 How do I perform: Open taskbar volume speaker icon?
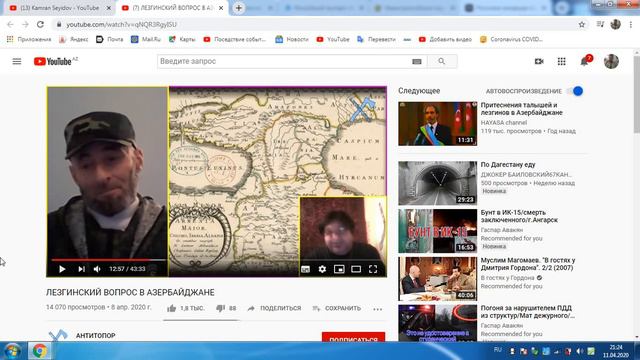point(580,351)
